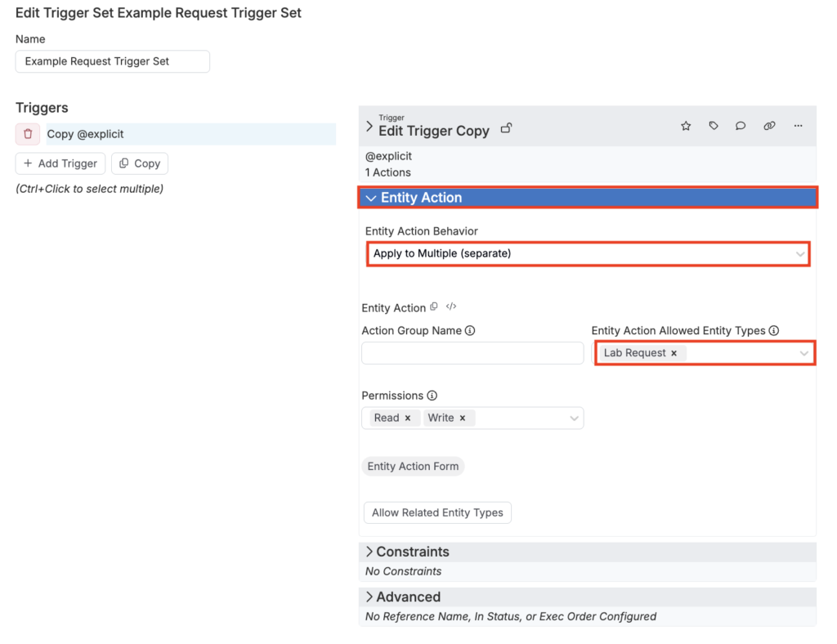
Task: View Entity Action code with the code icon
Action: pyautogui.click(x=451, y=306)
